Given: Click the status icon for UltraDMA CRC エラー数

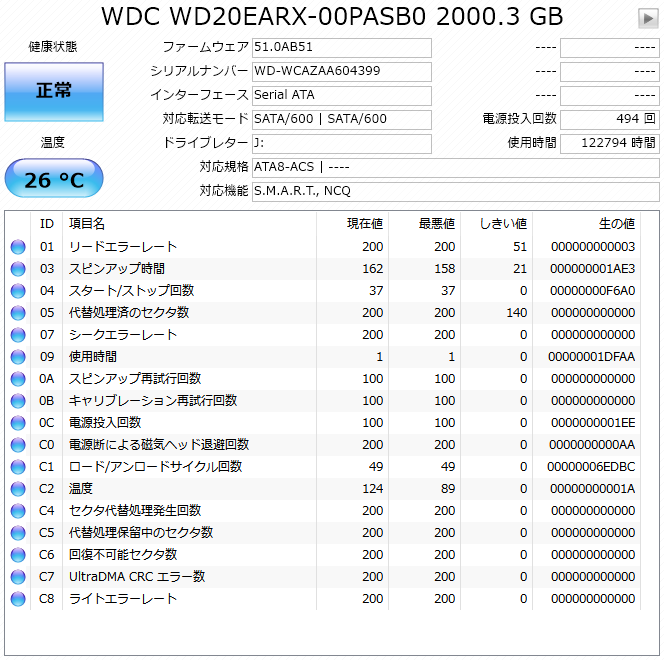Looking at the screenshot, I should 18,577.
